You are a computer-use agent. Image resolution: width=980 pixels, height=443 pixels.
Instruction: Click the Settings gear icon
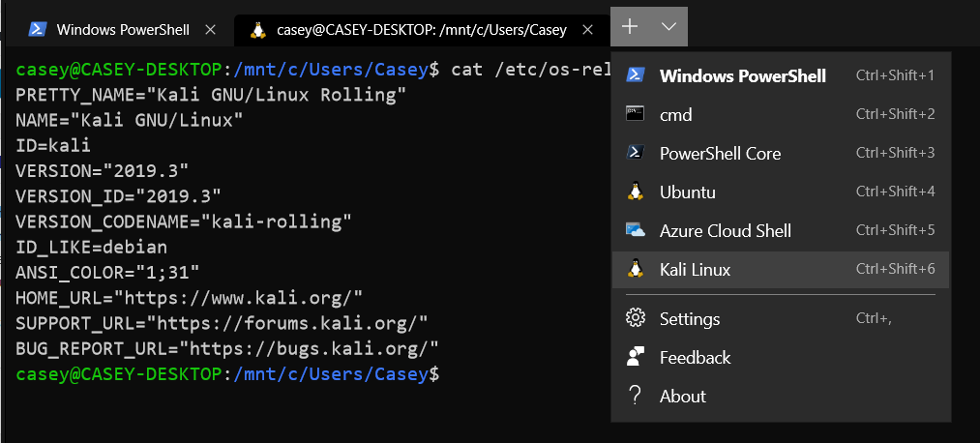tap(636, 318)
